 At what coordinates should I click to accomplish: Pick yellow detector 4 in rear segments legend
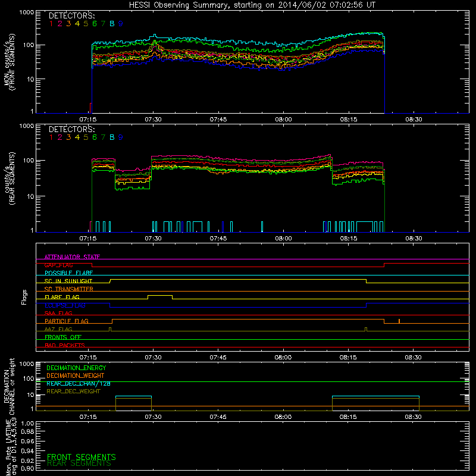(x=77, y=137)
